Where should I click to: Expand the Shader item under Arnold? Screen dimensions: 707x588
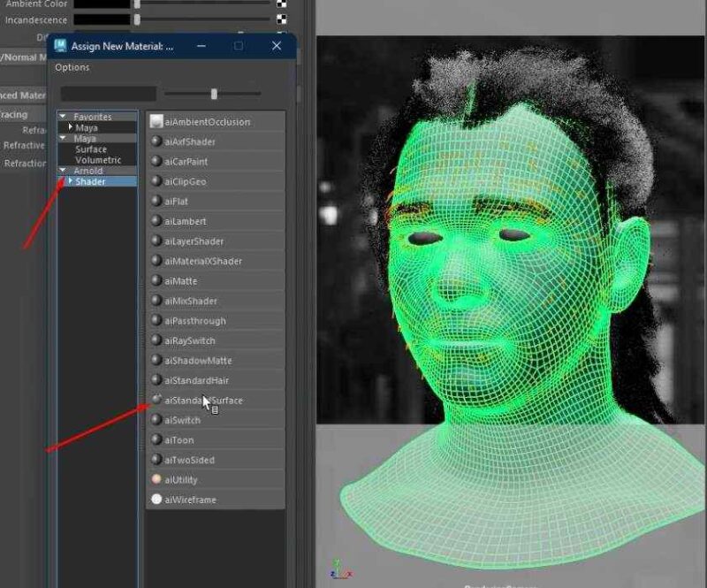click(x=70, y=180)
